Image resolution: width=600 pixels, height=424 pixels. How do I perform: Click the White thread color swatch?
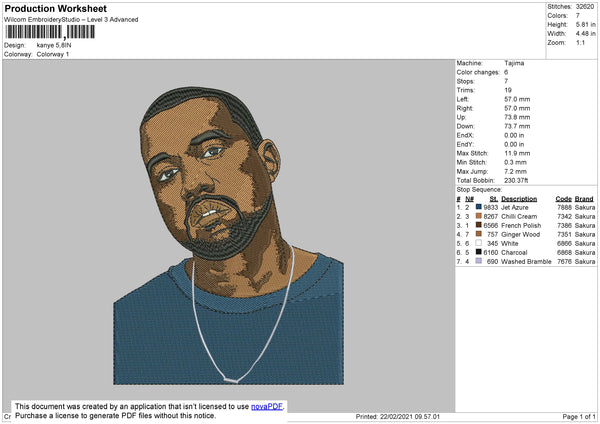coord(478,243)
